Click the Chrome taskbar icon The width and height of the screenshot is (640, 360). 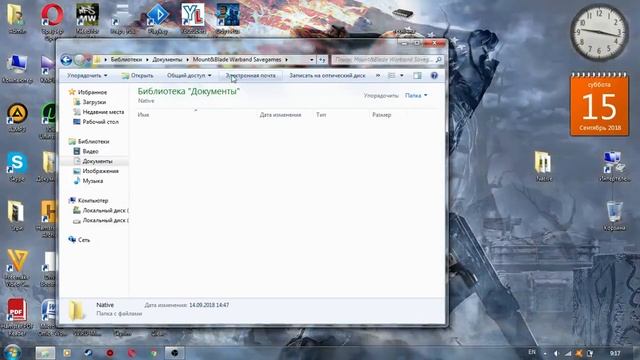click(x=153, y=353)
